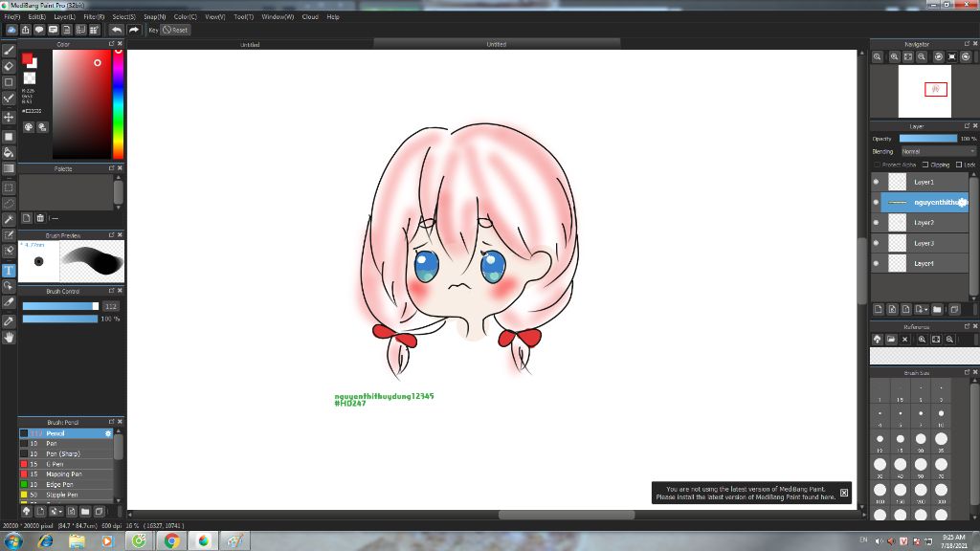Viewport: 980px width, 551px height.
Task: Open the Snap menu
Action: tap(154, 17)
